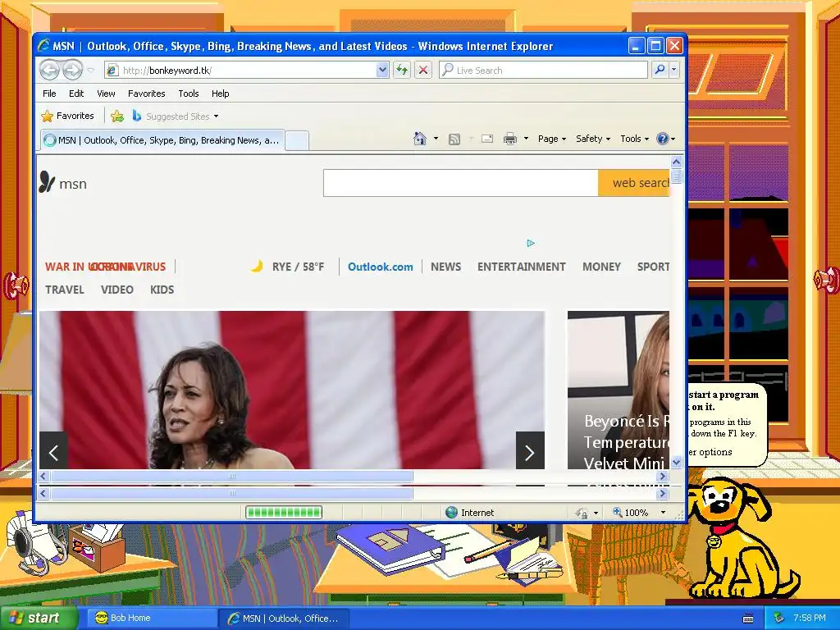
Task: Click Add to Favorites Bar icon
Action: pyautogui.click(x=116, y=116)
